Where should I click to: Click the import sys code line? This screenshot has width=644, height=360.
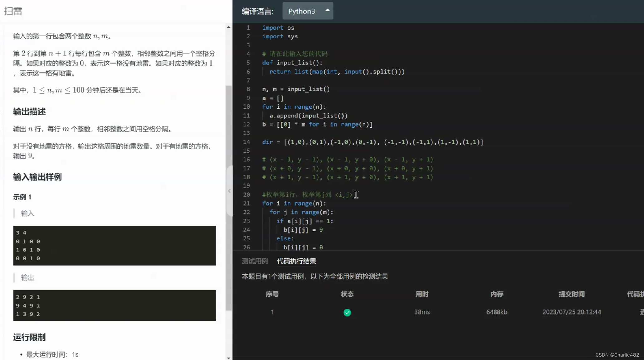click(x=280, y=36)
